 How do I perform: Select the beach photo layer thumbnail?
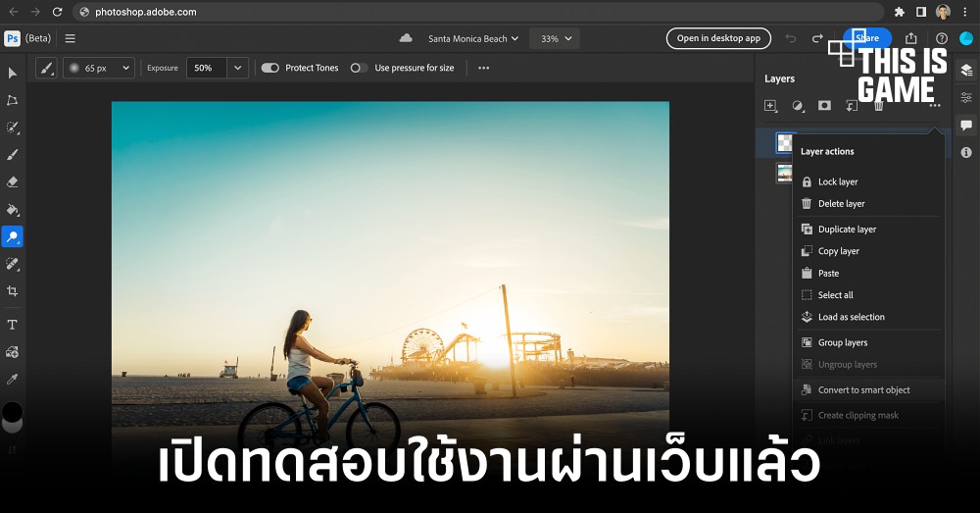pos(784,173)
